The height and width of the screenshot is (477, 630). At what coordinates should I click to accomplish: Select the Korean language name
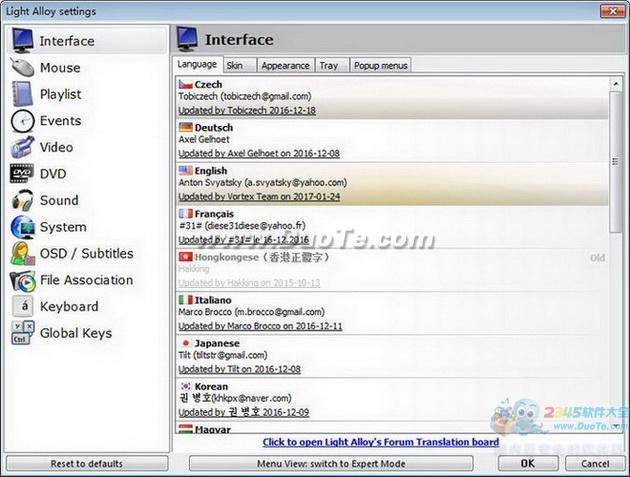pos(211,386)
